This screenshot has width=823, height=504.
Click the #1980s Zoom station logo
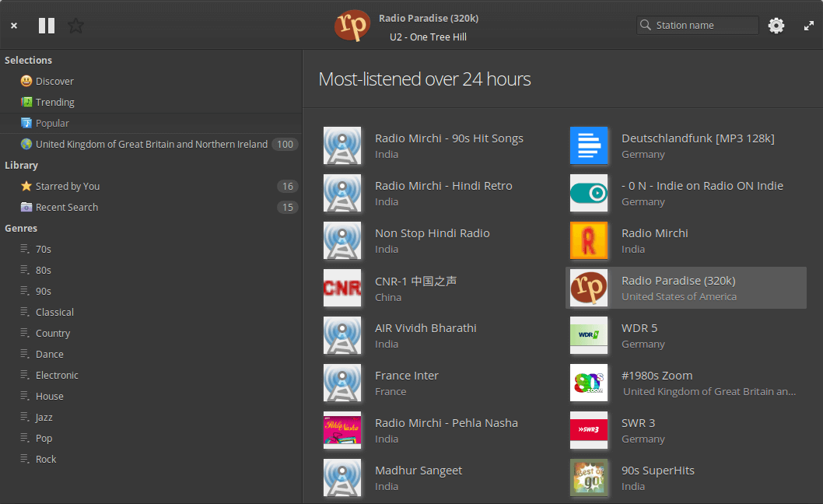tap(589, 383)
